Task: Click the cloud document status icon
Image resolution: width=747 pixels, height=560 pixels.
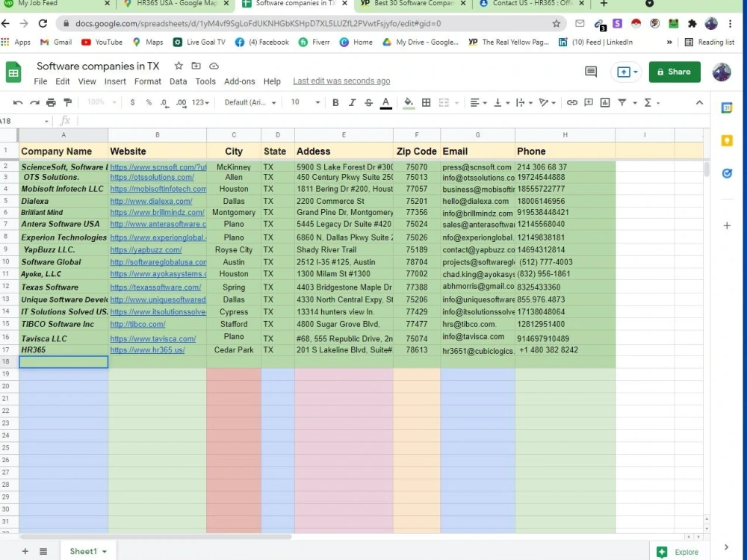Action: tap(214, 66)
